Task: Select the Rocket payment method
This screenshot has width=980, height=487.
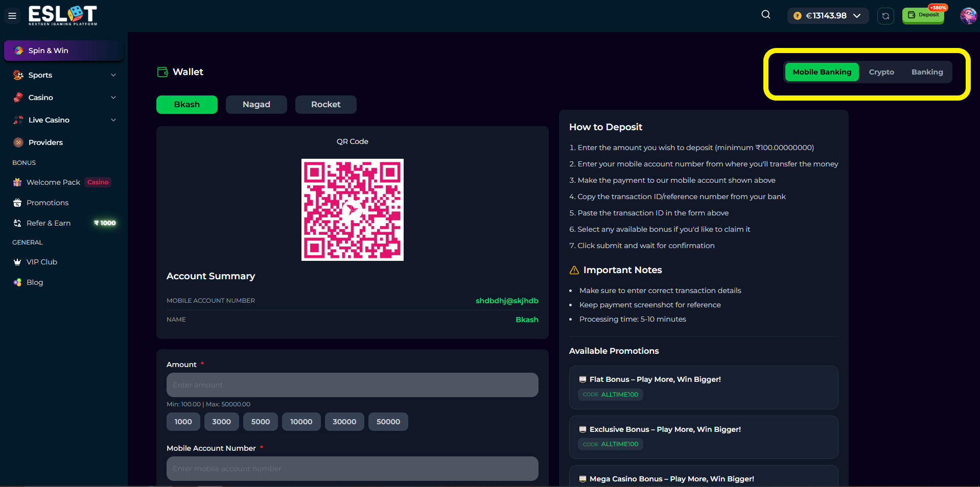Action: point(326,105)
